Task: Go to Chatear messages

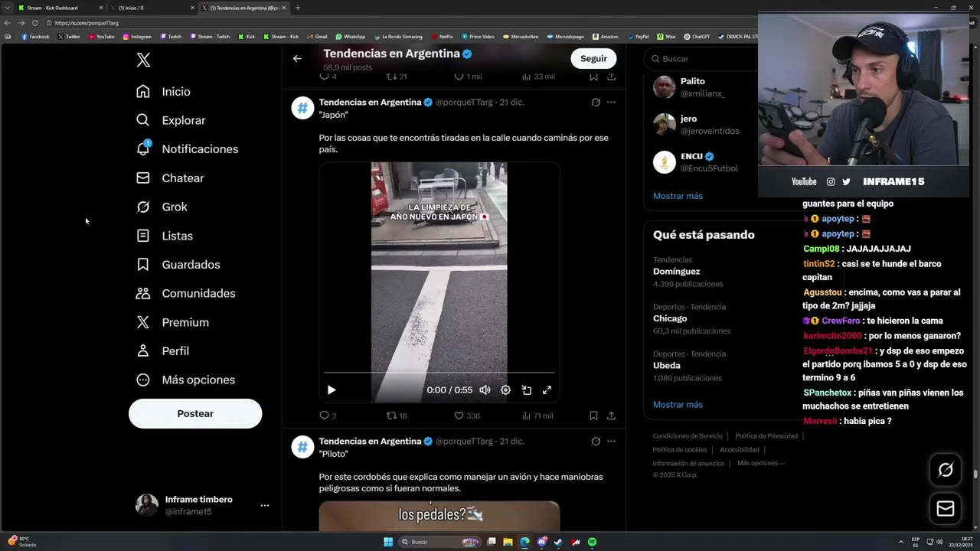Action: point(170,178)
